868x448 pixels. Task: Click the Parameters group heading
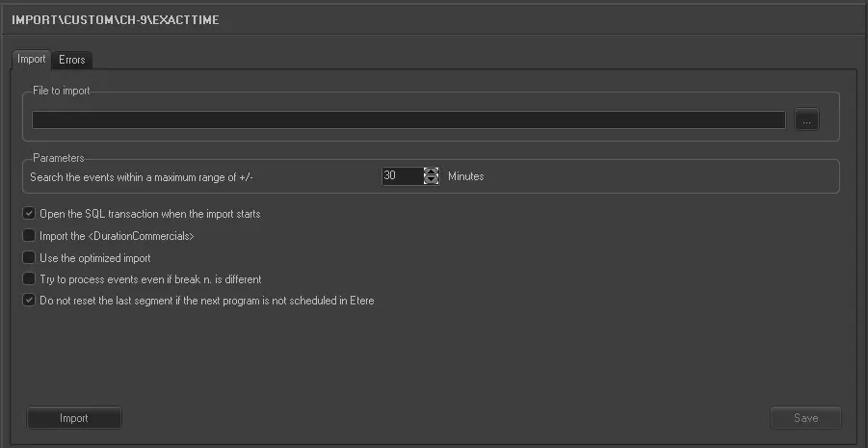coord(59,157)
